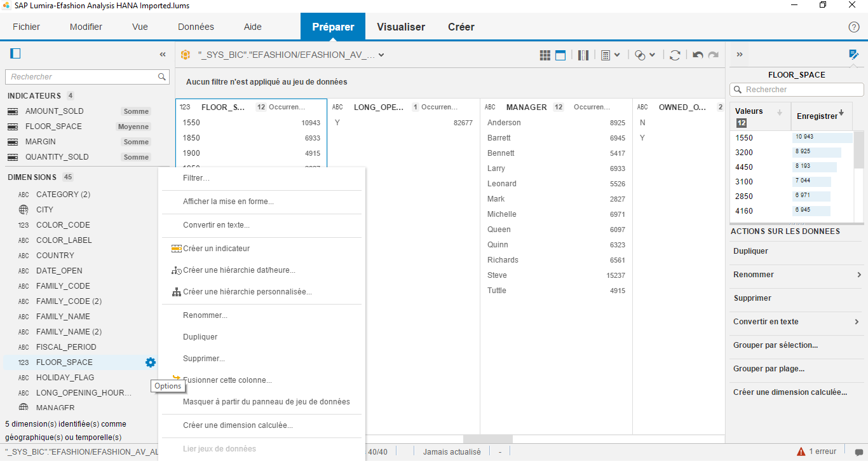Screen dimensions: 868x461
Task: Choose Dupliquer in context menu
Action: pos(200,337)
